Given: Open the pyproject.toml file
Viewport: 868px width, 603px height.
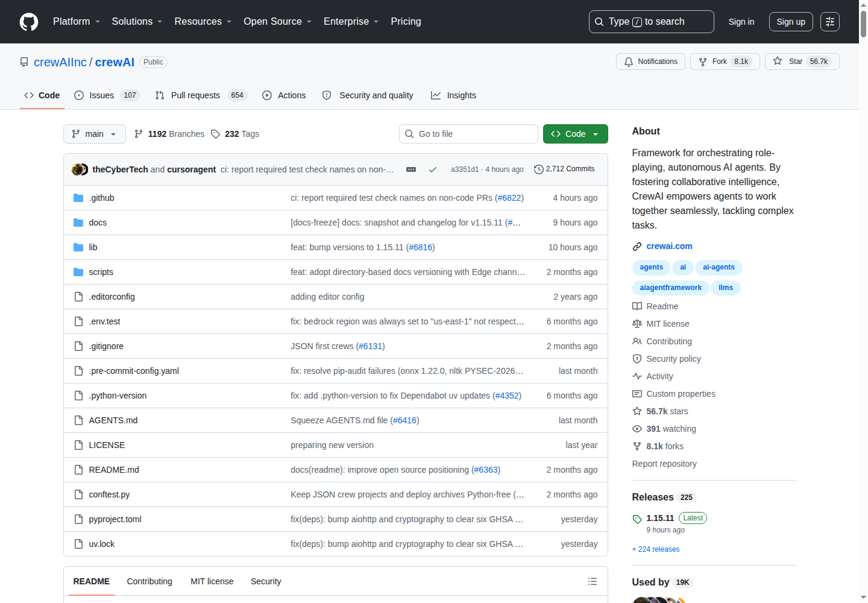Looking at the screenshot, I should [115, 519].
